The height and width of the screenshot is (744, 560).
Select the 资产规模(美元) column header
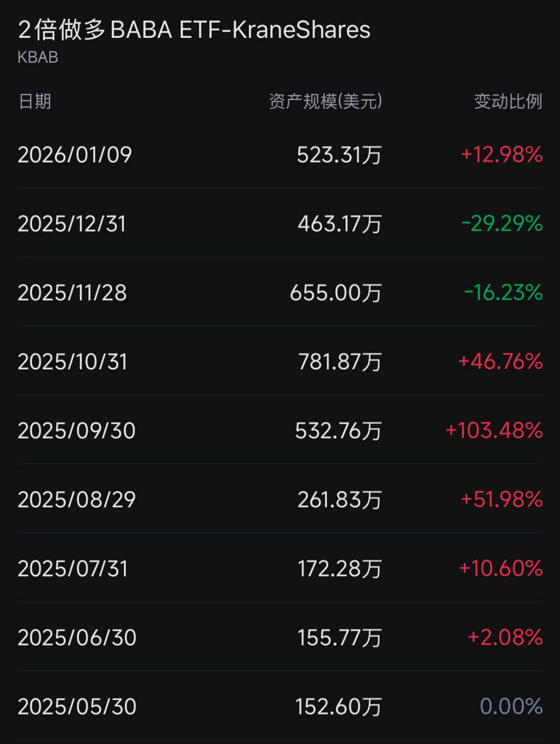click(325, 102)
